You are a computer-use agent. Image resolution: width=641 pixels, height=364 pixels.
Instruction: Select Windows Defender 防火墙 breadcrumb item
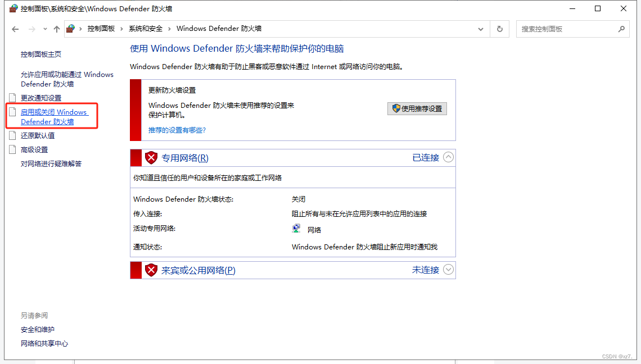coord(219,29)
